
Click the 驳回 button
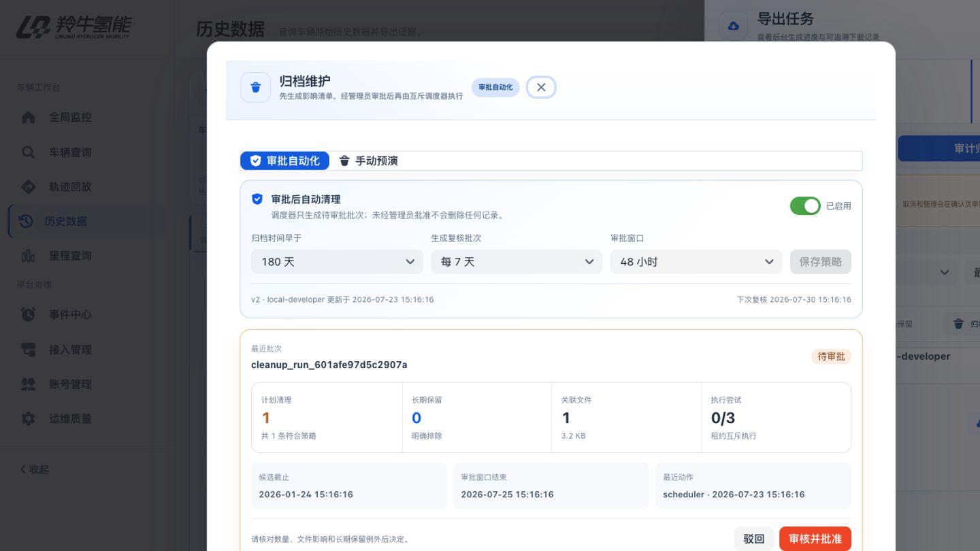tap(753, 539)
